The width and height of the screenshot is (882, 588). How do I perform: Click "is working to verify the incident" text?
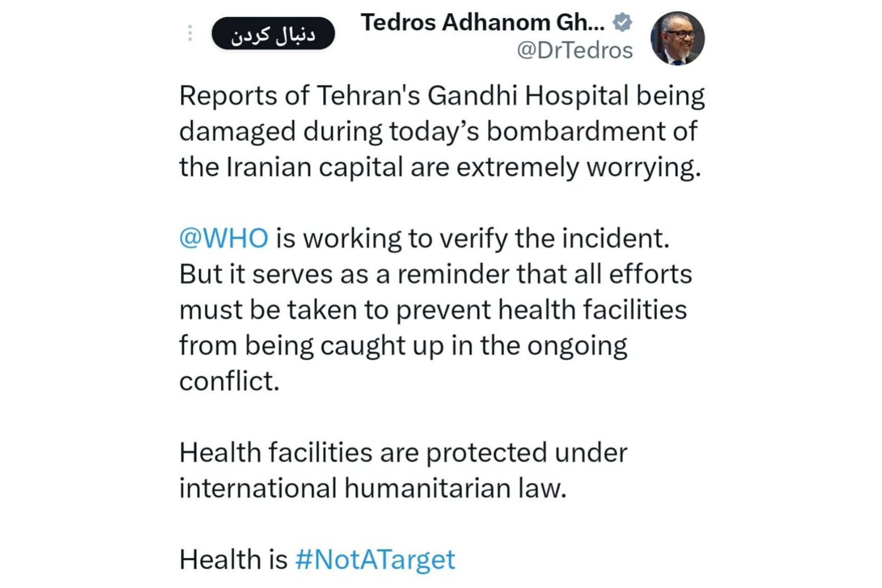coord(472,238)
